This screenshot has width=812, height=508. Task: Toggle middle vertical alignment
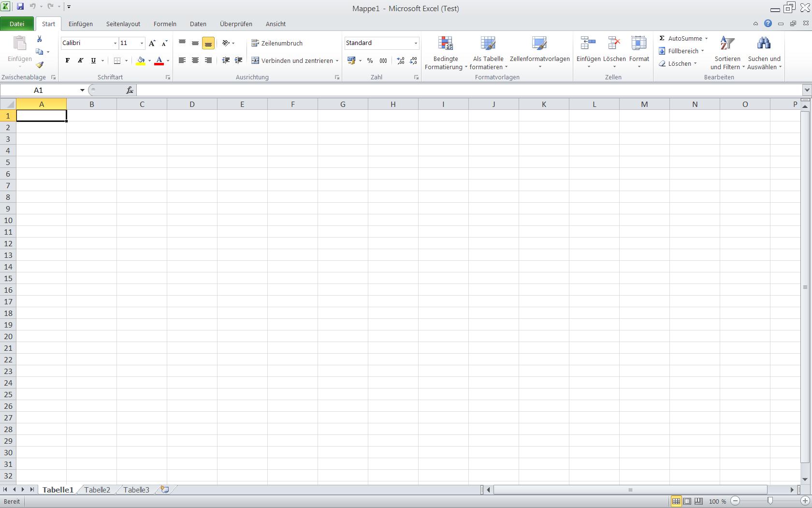195,43
